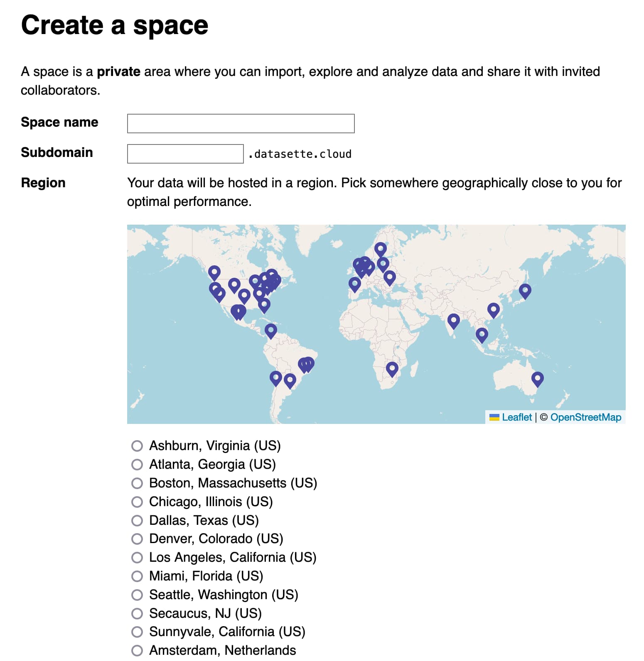Click the map pin over Hong Kong
644x661 pixels.
coord(493,310)
